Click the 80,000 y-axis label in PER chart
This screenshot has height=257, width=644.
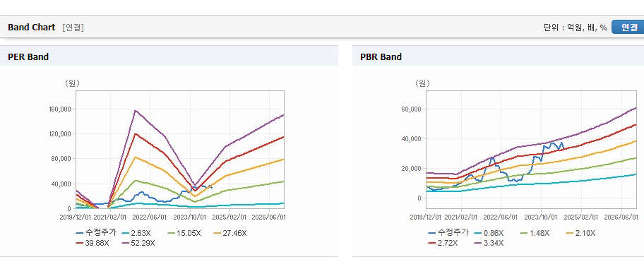point(62,159)
